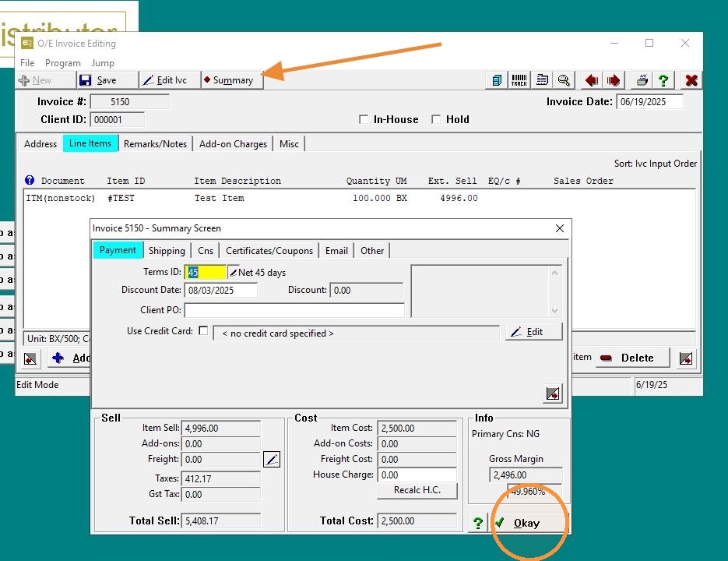Click the pencil icon next to Terms ID
Viewport: 728px width, 561px height.
234,273
